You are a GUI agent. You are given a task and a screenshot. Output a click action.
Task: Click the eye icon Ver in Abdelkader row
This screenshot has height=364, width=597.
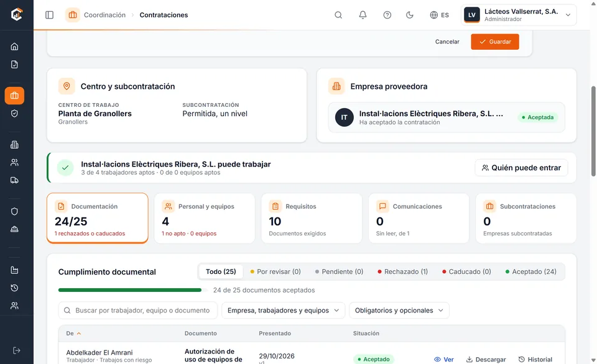click(444, 360)
